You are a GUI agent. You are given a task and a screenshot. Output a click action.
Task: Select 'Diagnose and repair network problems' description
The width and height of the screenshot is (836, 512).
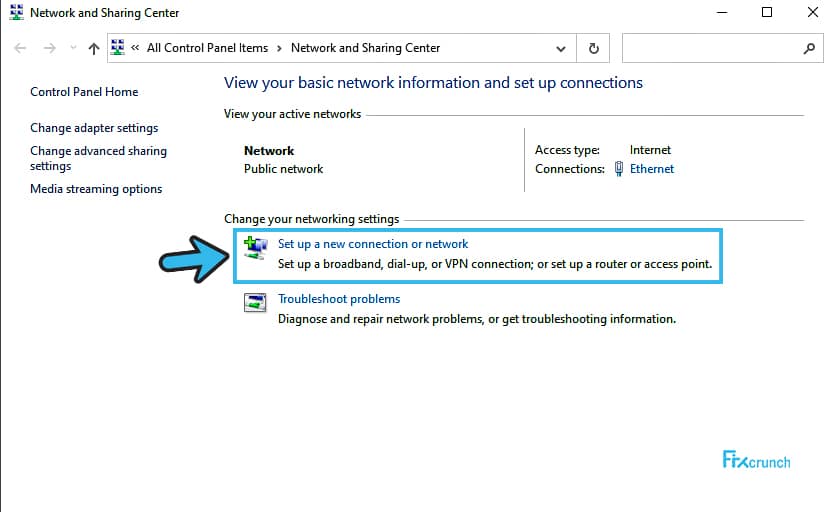[477, 319]
